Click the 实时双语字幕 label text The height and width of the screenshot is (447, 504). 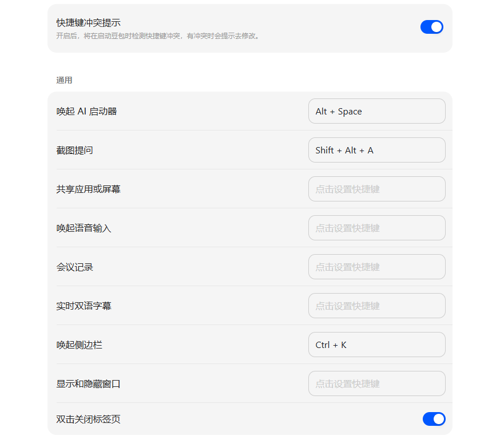(x=84, y=306)
